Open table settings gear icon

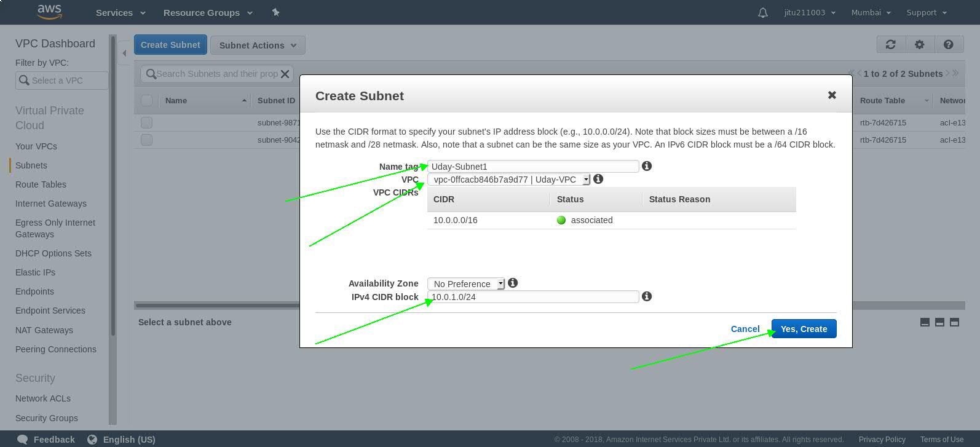[x=920, y=44]
